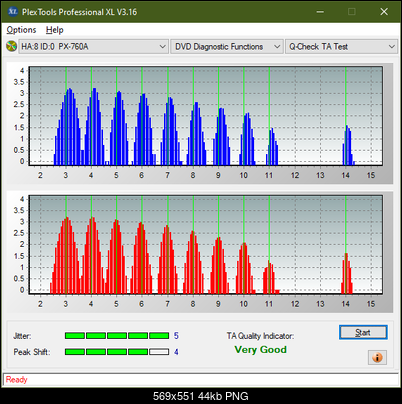Click the Jitter value 5

(x=176, y=336)
